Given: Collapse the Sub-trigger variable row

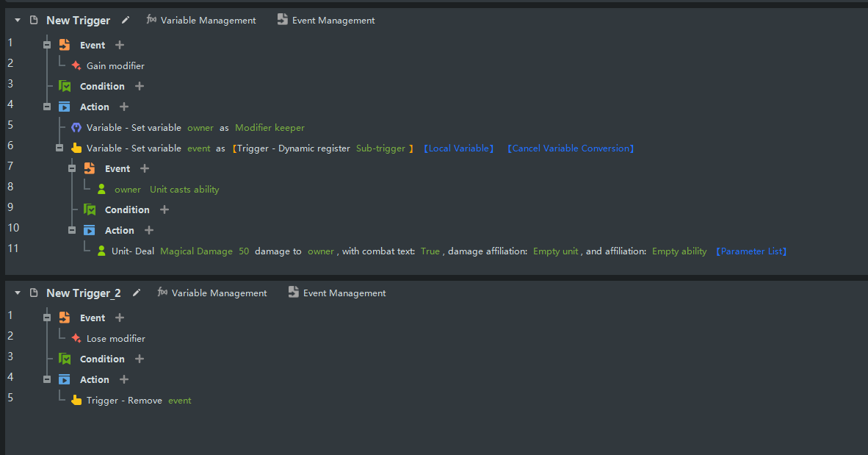Looking at the screenshot, I should (x=59, y=148).
